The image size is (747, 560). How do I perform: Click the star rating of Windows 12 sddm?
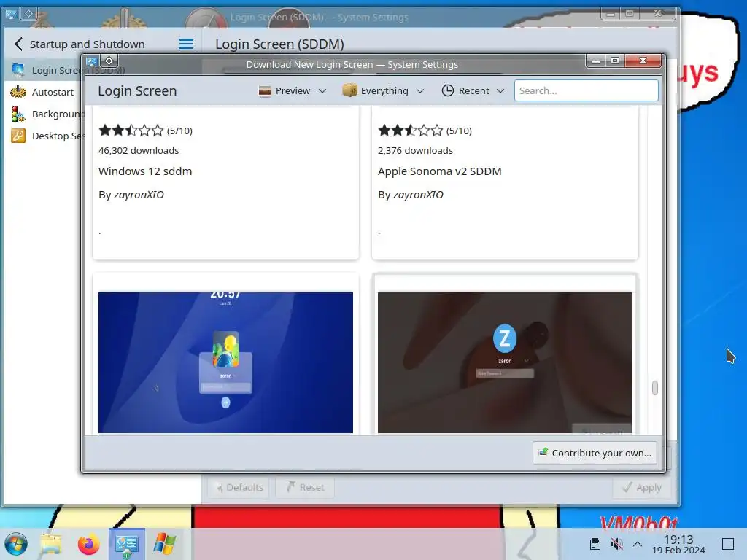click(x=131, y=131)
